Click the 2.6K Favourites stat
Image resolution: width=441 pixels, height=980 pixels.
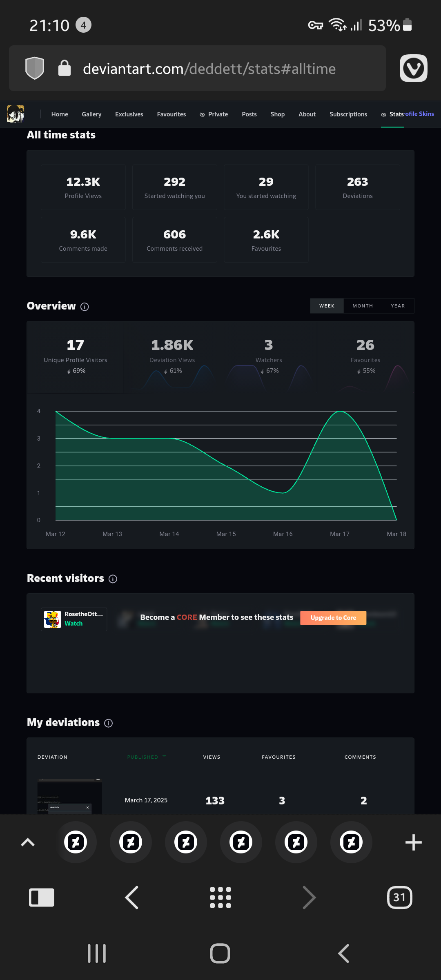point(266,240)
